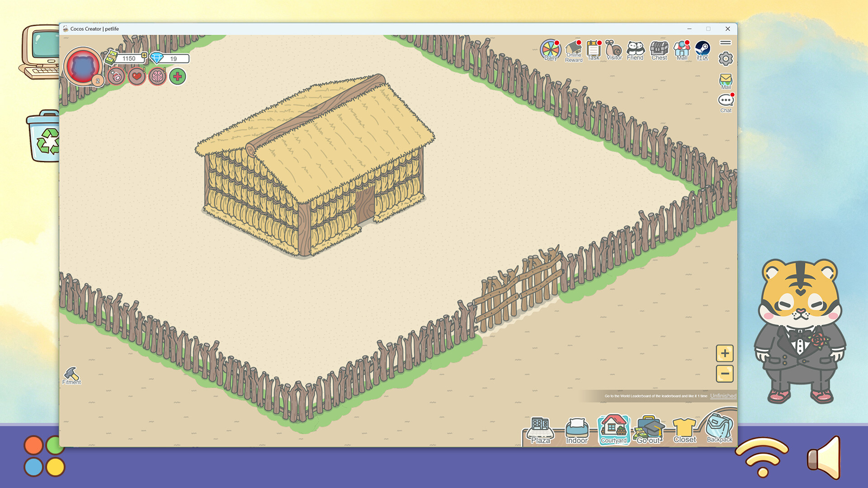Image resolution: width=868 pixels, height=488 pixels.
Task: Click the Unfinished task link
Action: [723, 396]
